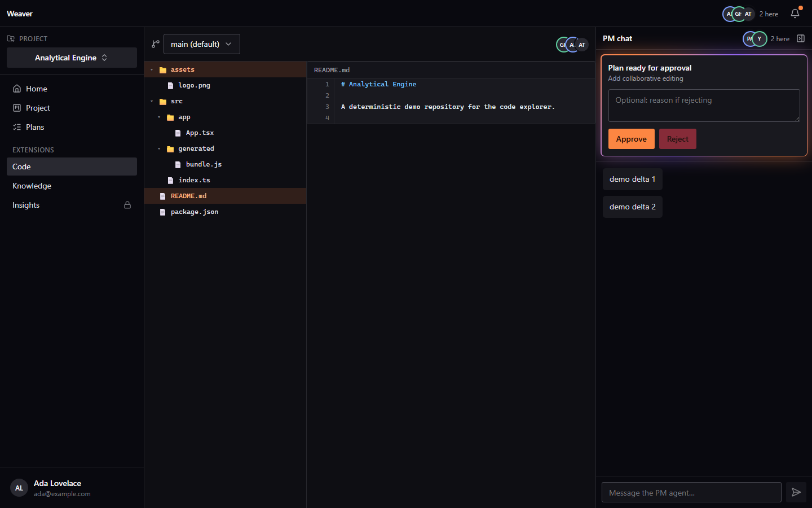Go to Home in sidebar
Screen dimensions: 812x508
72,89
